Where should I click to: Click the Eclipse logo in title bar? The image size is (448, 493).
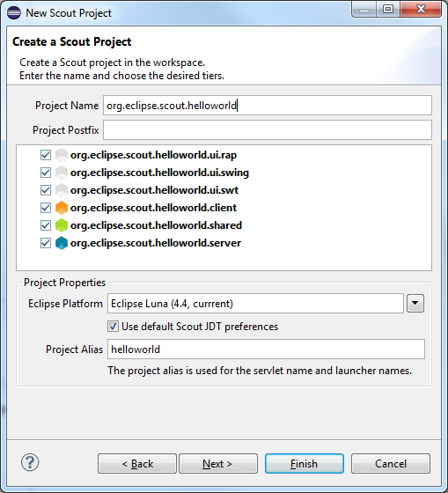coord(14,13)
